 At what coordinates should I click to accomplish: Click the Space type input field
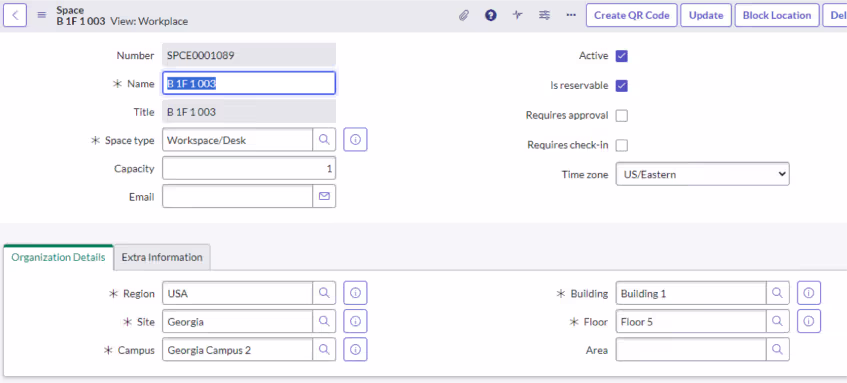[237, 140]
